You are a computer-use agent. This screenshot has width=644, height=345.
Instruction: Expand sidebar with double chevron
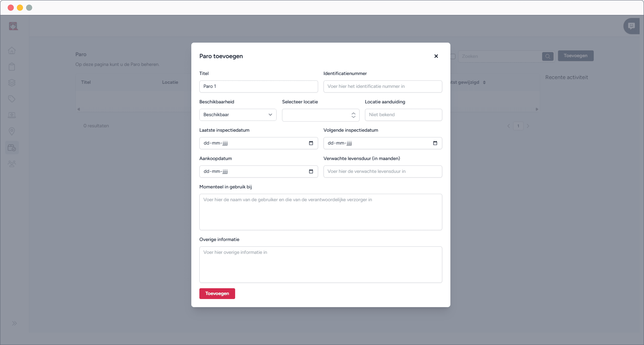[x=14, y=323]
